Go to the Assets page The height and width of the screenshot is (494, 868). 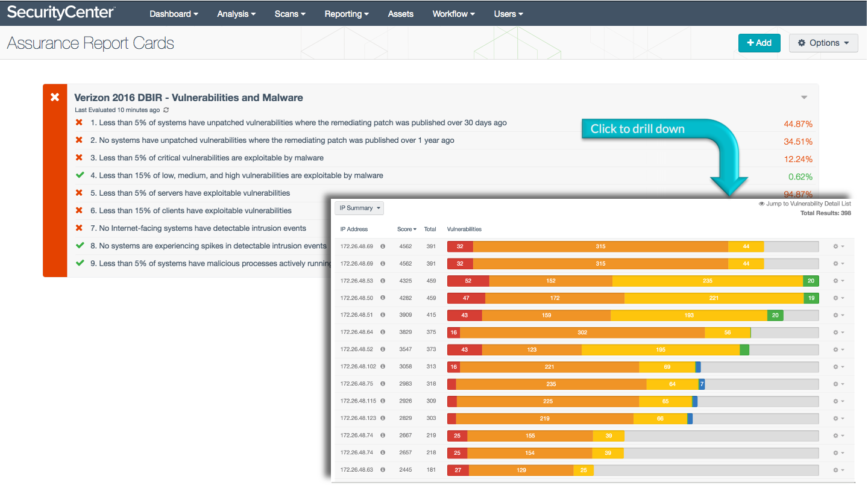(401, 14)
